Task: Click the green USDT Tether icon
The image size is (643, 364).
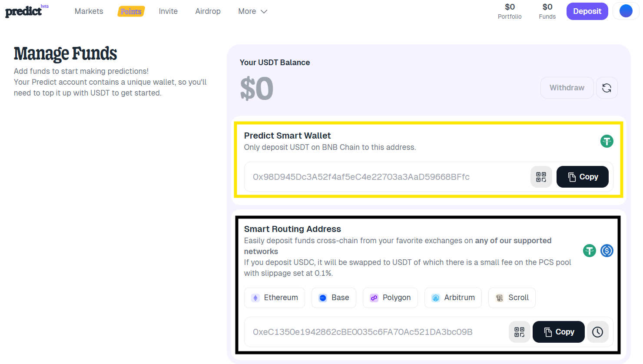Action: (607, 141)
